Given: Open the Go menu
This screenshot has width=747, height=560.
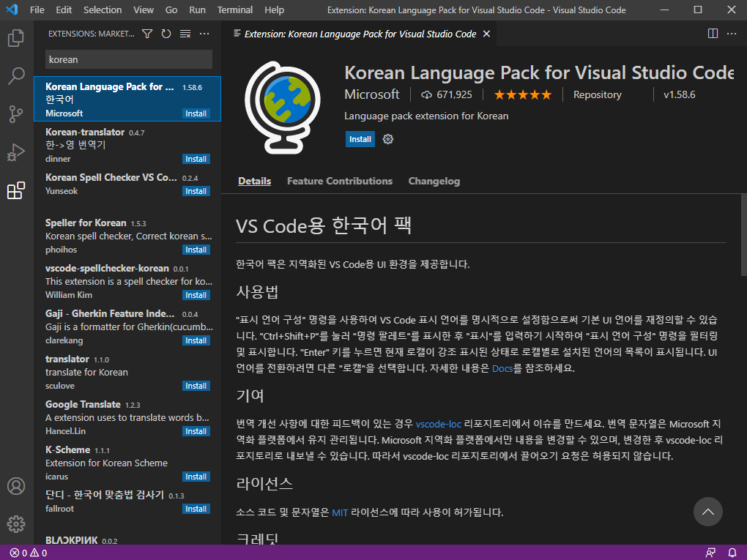Looking at the screenshot, I should point(171,10).
